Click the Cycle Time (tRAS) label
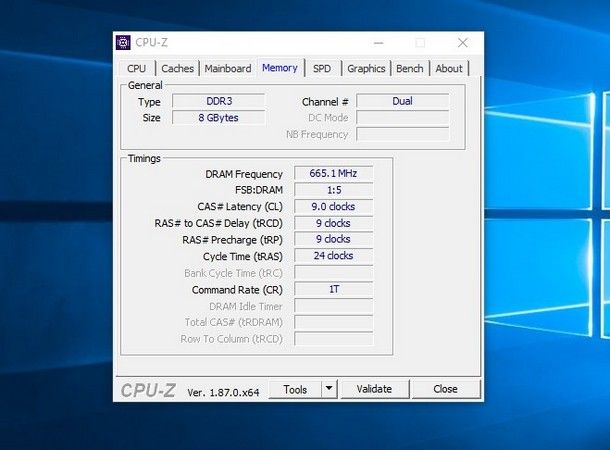The height and width of the screenshot is (450, 610). [x=243, y=257]
